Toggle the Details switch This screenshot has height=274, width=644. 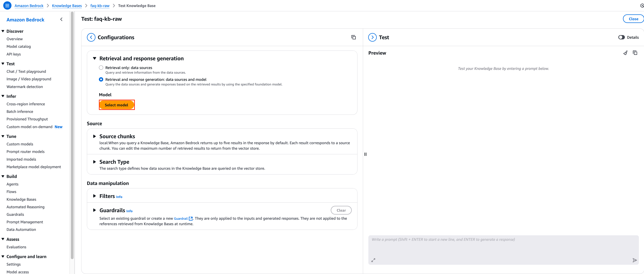(x=621, y=37)
